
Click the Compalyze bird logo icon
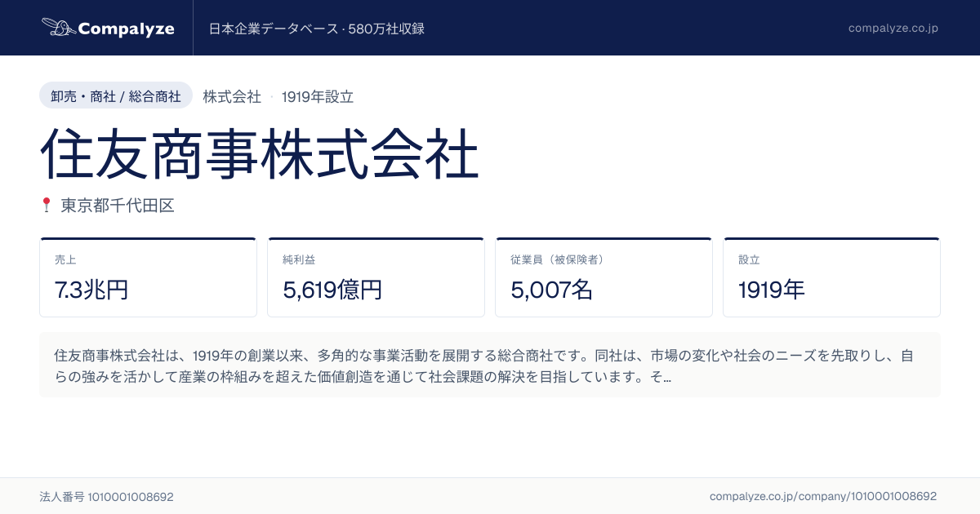point(57,28)
